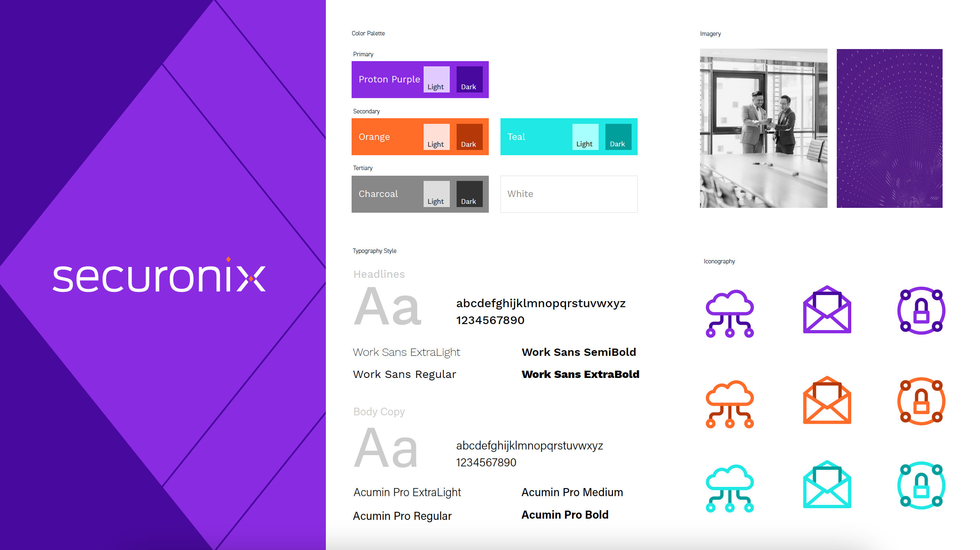Expand the Primary color palette section

coord(361,54)
